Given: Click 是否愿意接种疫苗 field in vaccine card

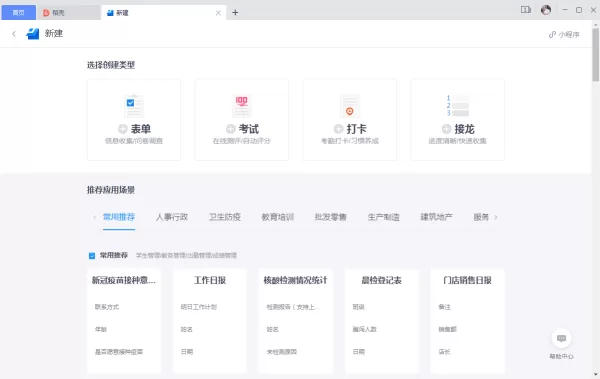Looking at the screenshot, I should click(119, 352).
